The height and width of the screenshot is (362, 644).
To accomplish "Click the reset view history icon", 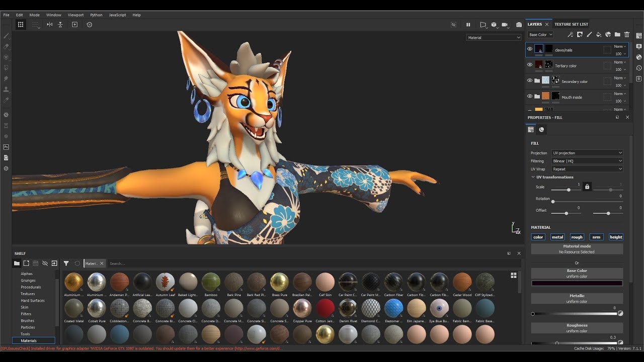I will pos(89,24).
